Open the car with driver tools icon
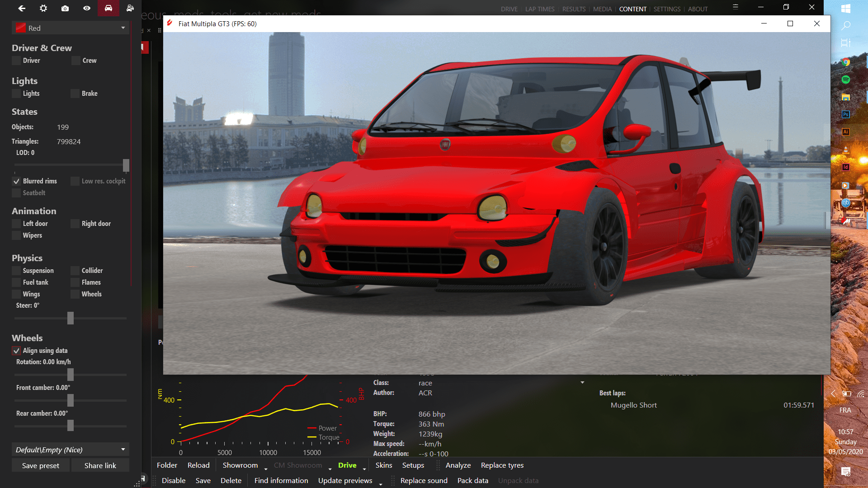Image resolution: width=868 pixels, height=488 pixels. point(130,8)
